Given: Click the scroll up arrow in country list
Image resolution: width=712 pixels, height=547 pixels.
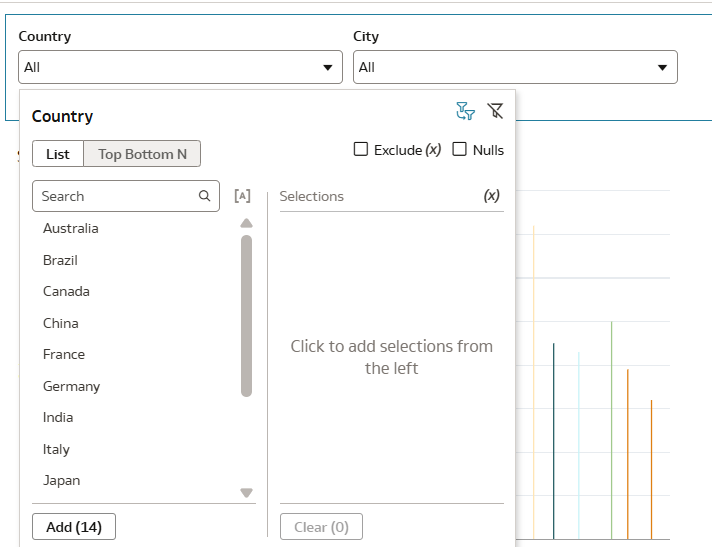Looking at the screenshot, I should tap(247, 223).
